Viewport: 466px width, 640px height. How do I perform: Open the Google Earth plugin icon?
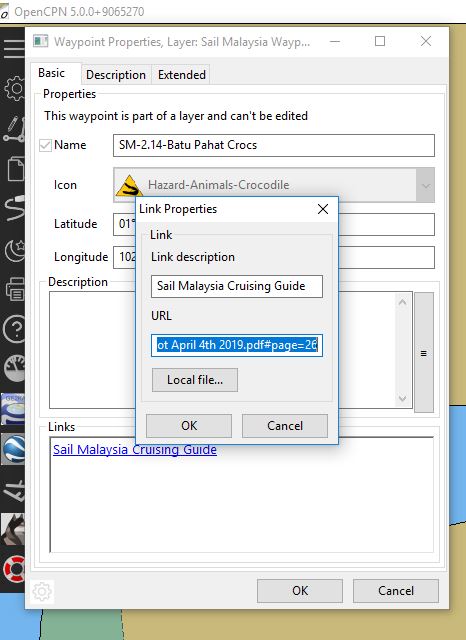(13, 449)
